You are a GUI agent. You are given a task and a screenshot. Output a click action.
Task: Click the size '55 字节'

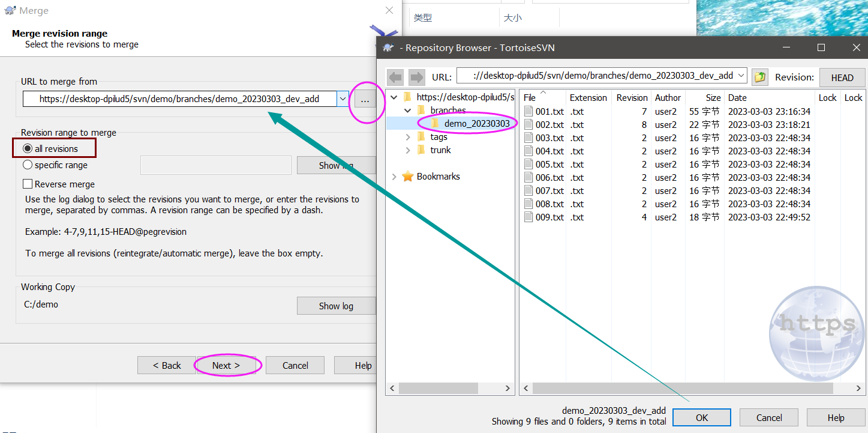(704, 112)
